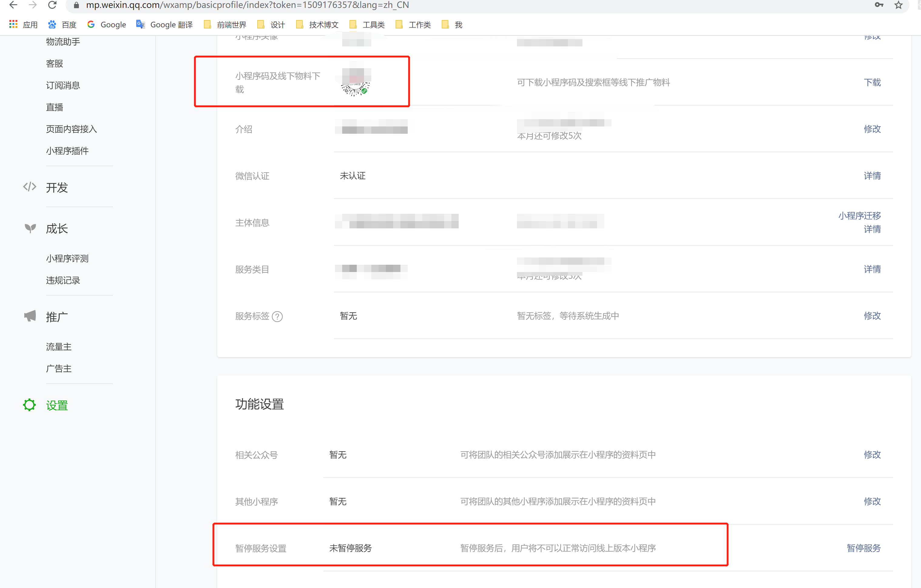Click the 开发 code brackets icon
Viewport: 921px width, 588px height.
[x=29, y=187]
